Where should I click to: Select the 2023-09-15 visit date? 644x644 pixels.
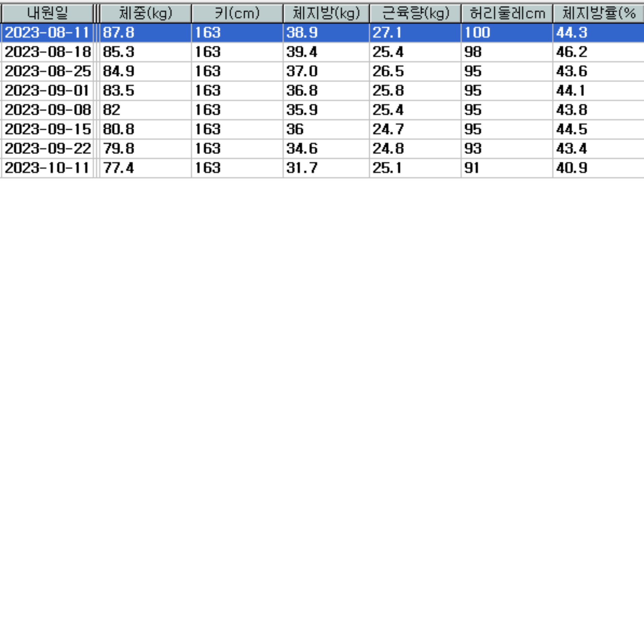tap(47, 129)
